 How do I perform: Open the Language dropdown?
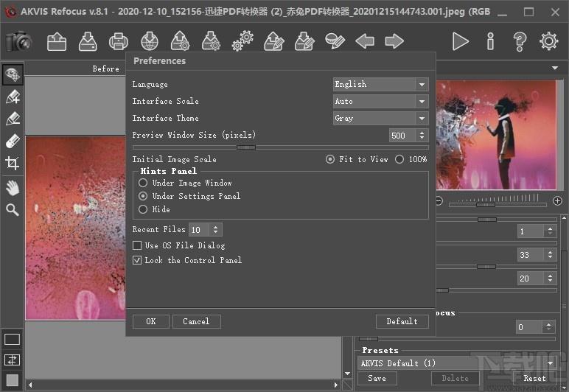(x=380, y=85)
